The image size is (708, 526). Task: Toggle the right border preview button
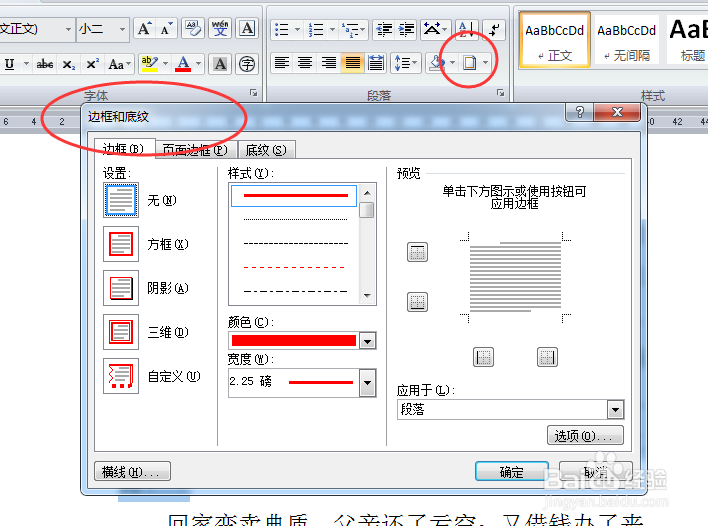click(x=547, y=357)
